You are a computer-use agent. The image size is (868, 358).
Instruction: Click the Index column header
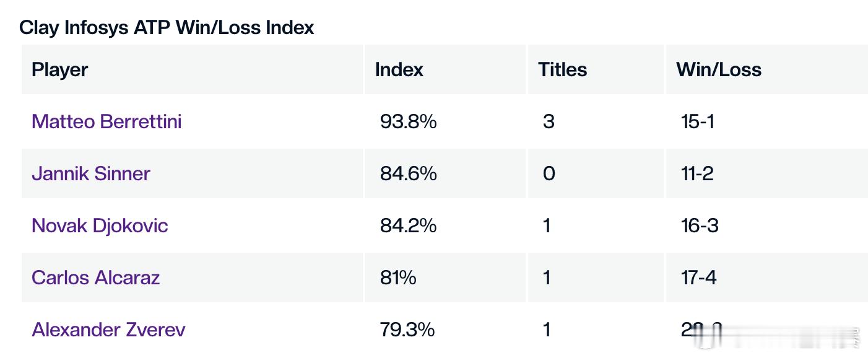399,69
